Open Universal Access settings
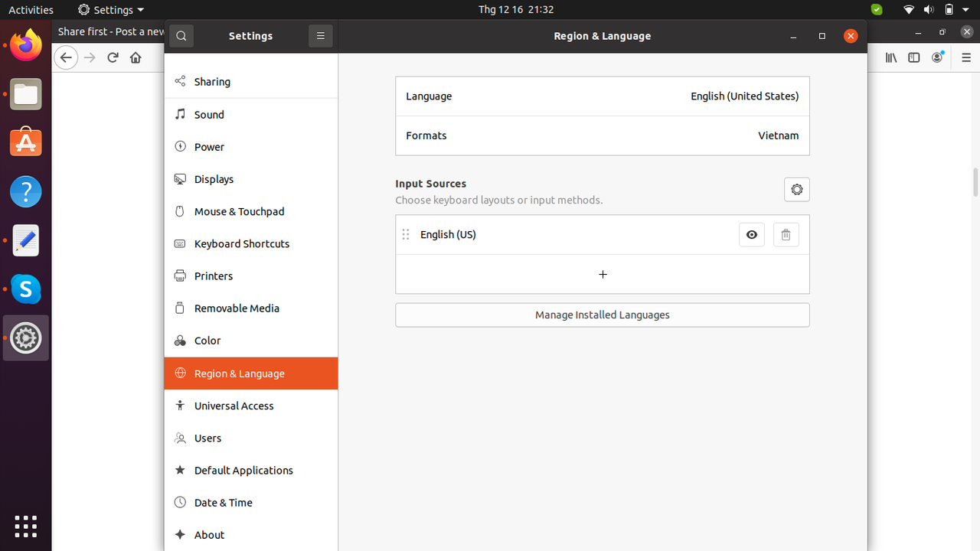This screenshot has width=980, height=551. coord(251,406)
